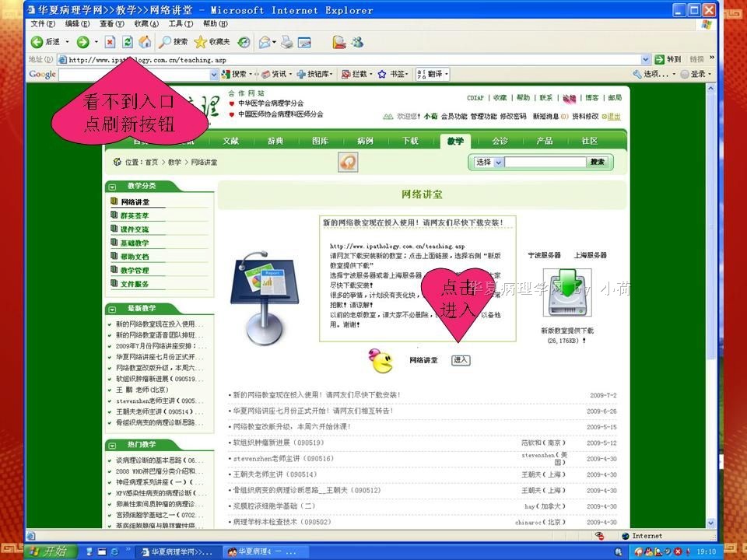Screen dimensions: 747x560
Task: Click the green Forward arrow button
Action: coord(83,42)
